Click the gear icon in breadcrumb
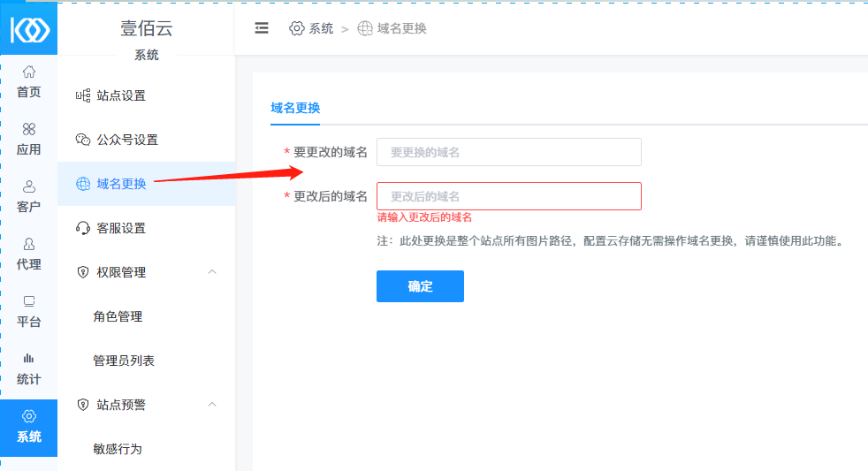868x471 pixels. (x=297, y=28)
